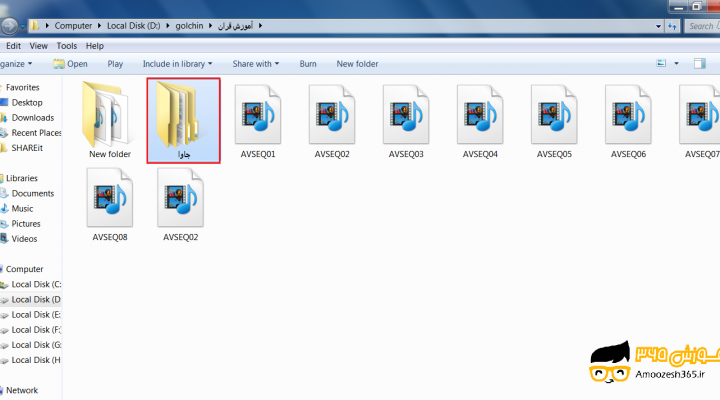
Task: Toggle the preview pane button
Action: pyautogui.click(x=700, y=63)
